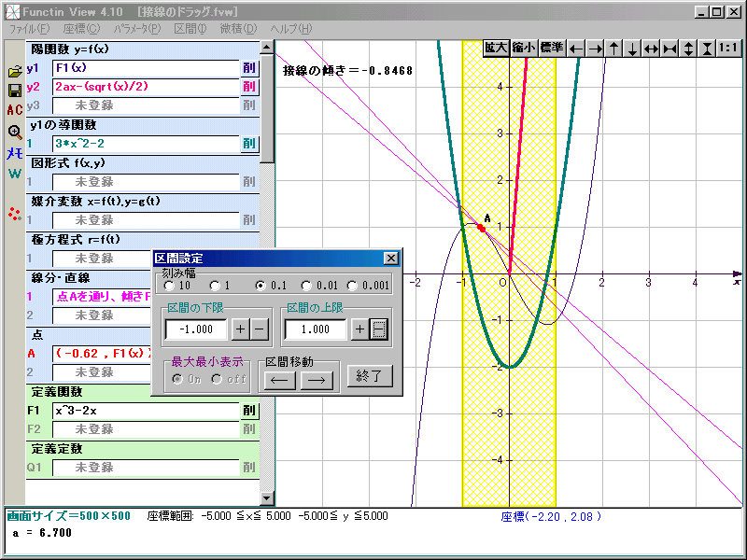The image size is (747, 560).
Task: Delete y1 function with 削 button
Action: [249, 68]
